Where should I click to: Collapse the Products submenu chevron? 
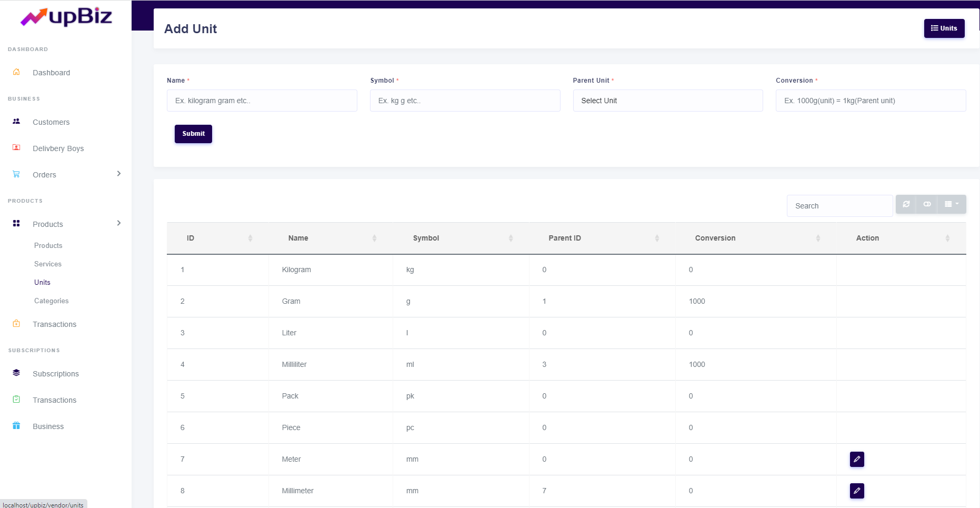119,223
